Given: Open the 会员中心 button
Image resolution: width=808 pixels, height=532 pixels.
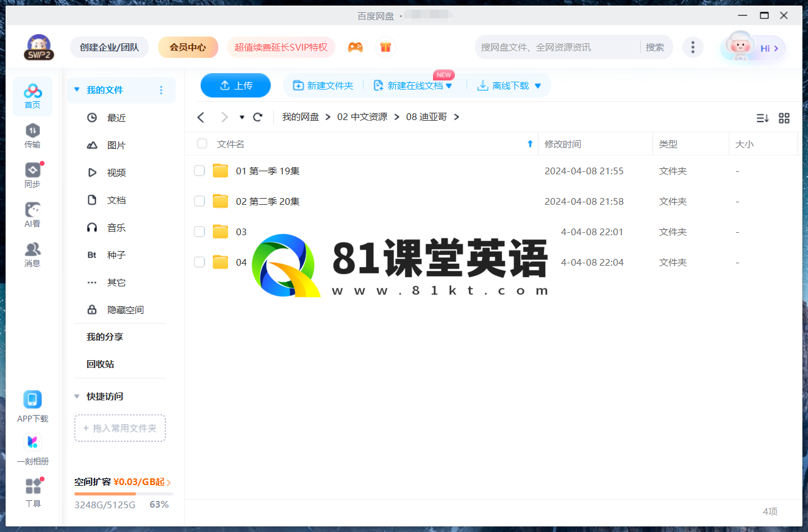Looking at the screenshot, I should tap(188, 47).
